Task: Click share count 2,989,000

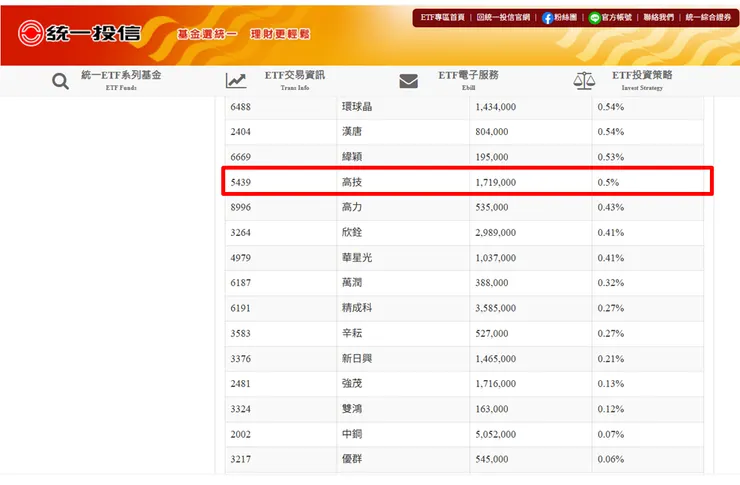Action: (x=495, y=233)
